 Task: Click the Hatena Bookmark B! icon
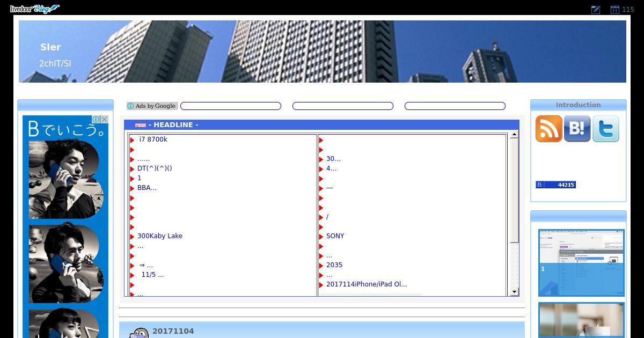click(577, 129)
